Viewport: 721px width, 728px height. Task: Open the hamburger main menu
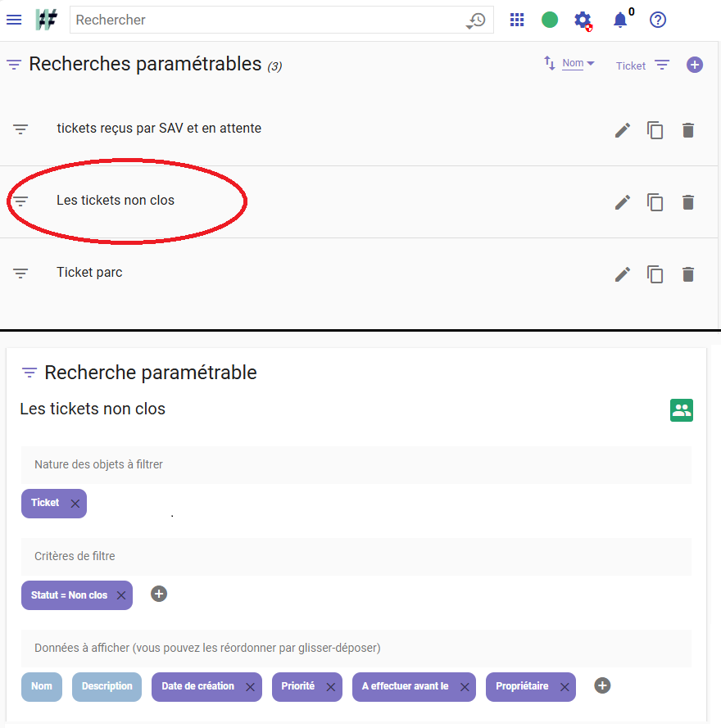[14, 20]
